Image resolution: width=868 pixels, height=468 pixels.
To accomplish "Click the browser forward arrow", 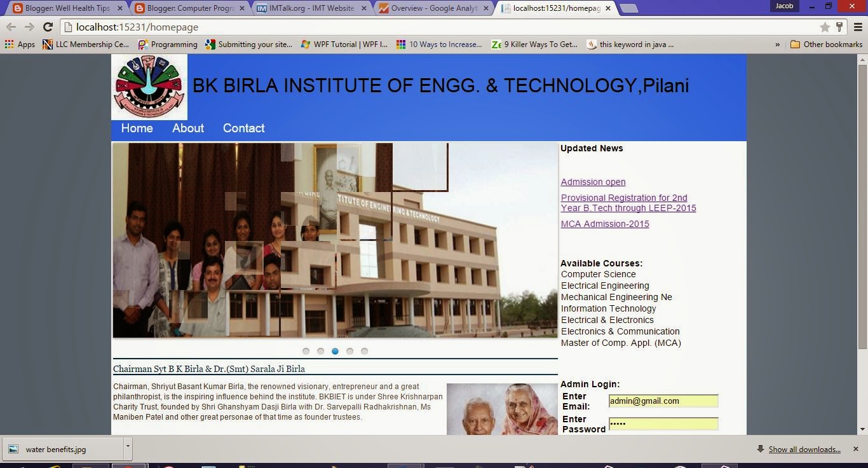I will point(29,27).
